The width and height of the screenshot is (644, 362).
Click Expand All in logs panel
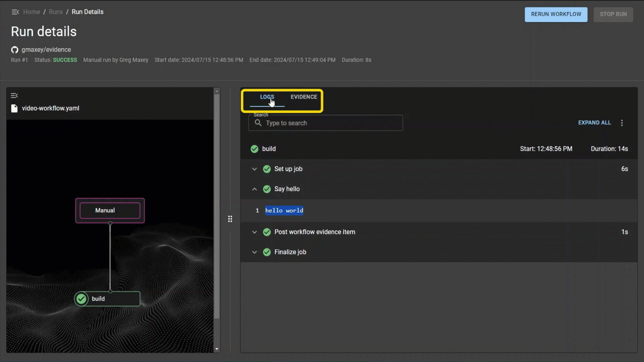pyautogui.click(x=594, y=123)
